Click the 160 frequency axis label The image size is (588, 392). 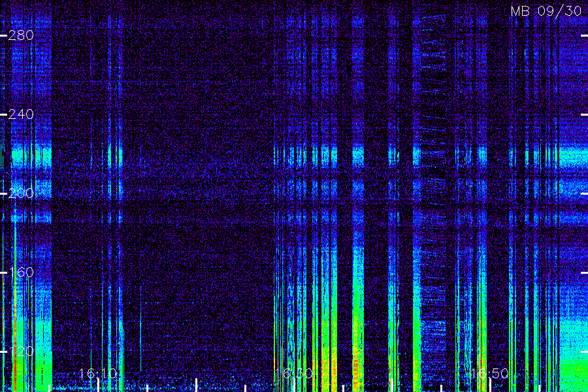pos(21,272)
